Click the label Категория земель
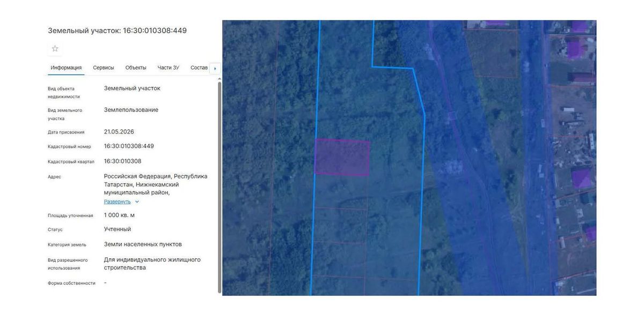The height and width of the screenshot is (336, 644). point(67,244)
